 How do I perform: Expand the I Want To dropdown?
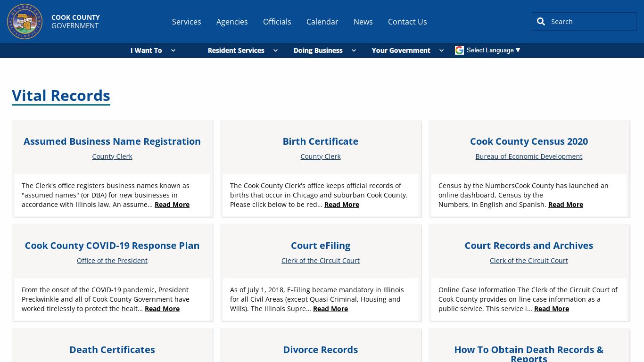click(x=146, y=50)
